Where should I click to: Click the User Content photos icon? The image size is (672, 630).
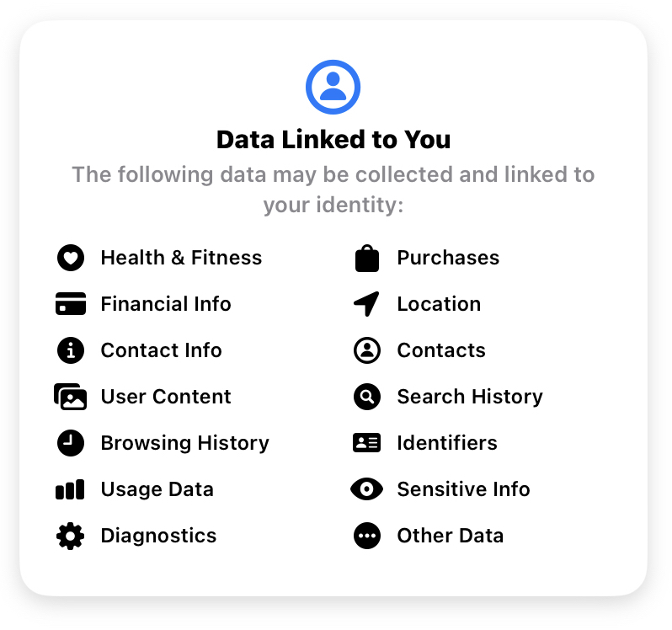(70, 397)
